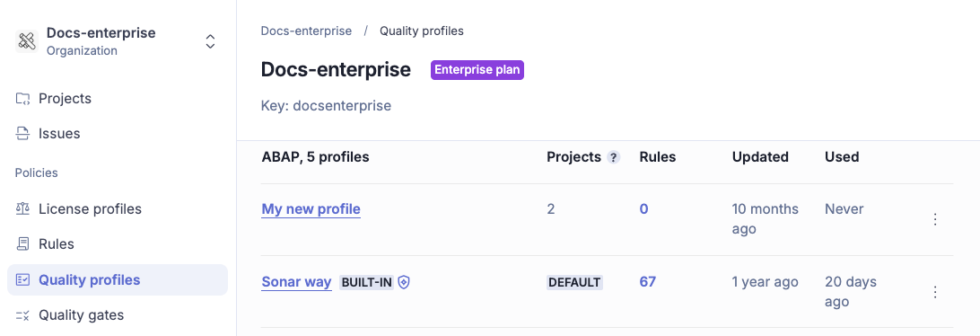Image resolution: width=980 pixels, height=336 pixels.
Task: Click the Policies section label
Action: tap(36, 172)
